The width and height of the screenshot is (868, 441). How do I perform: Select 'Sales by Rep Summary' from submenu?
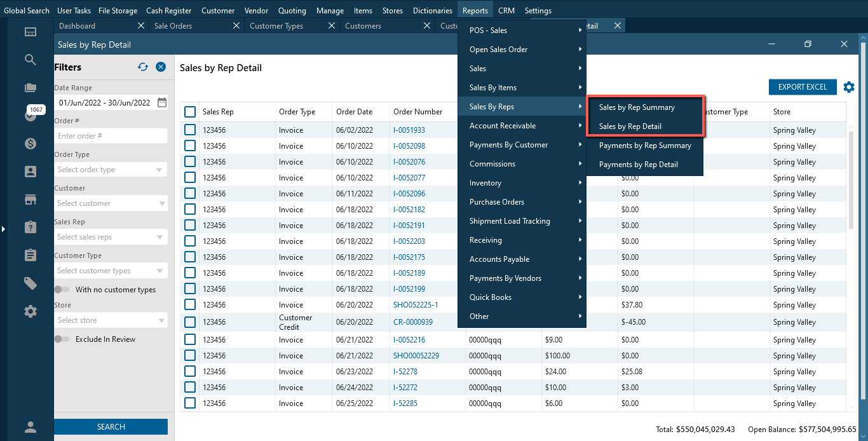[x=637, y=107]
